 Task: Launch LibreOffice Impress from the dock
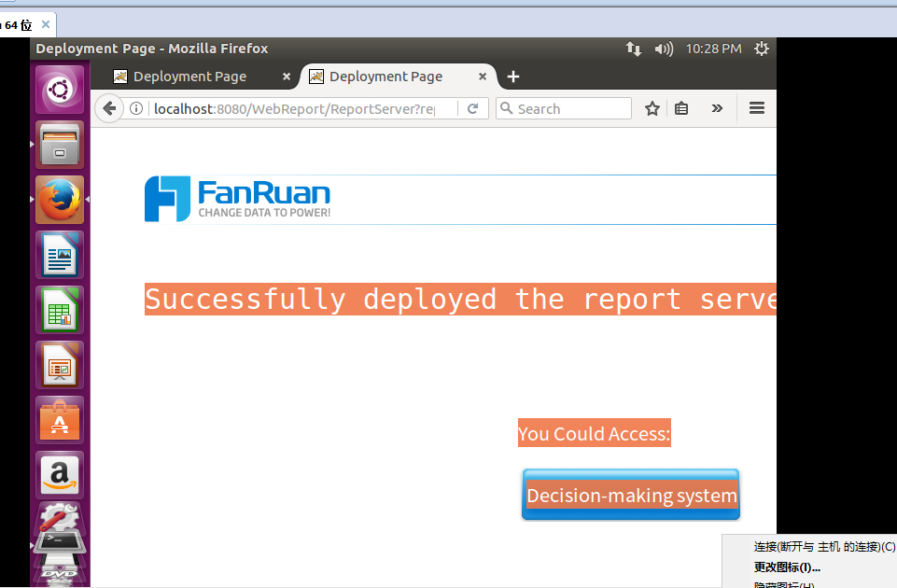click(60, 365)
